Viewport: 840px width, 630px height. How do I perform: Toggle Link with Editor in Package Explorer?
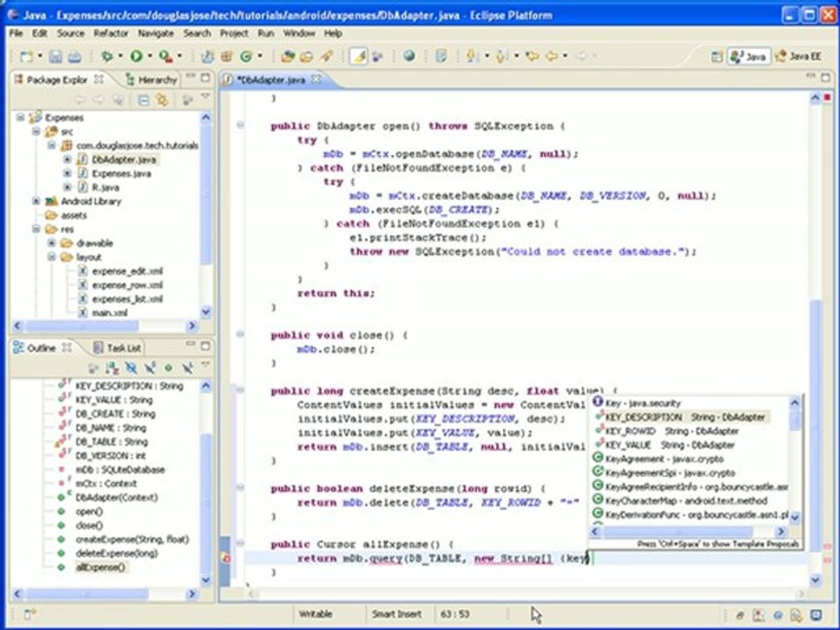162,100
